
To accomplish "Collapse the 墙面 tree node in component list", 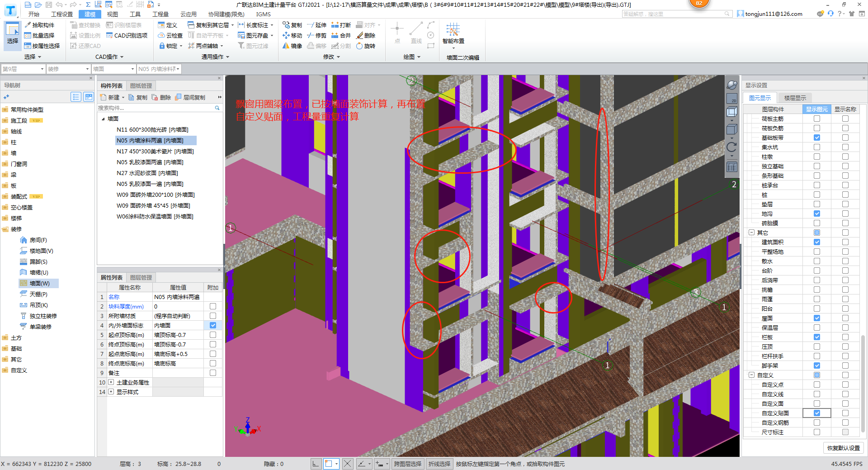I will point(103,119).
